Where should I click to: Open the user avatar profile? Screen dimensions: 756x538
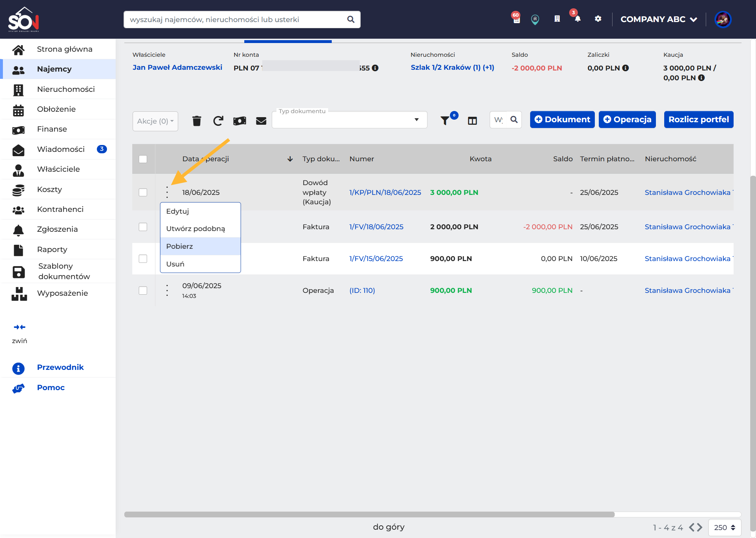point(723,19)
